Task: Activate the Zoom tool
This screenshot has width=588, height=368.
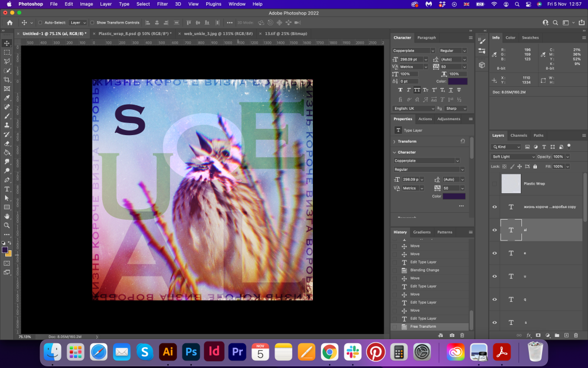Action: pos(7,225)
